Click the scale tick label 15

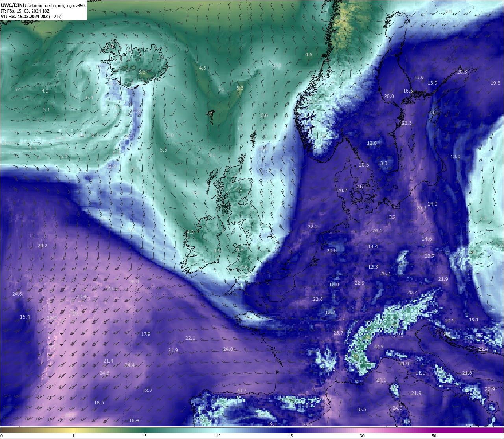coord(290,436)
